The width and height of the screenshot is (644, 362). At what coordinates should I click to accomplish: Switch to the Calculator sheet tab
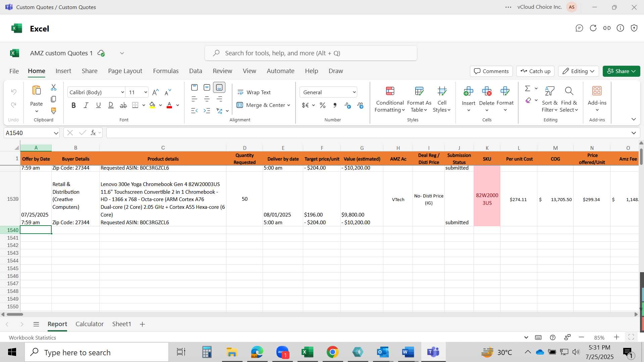tap(90, 324)
